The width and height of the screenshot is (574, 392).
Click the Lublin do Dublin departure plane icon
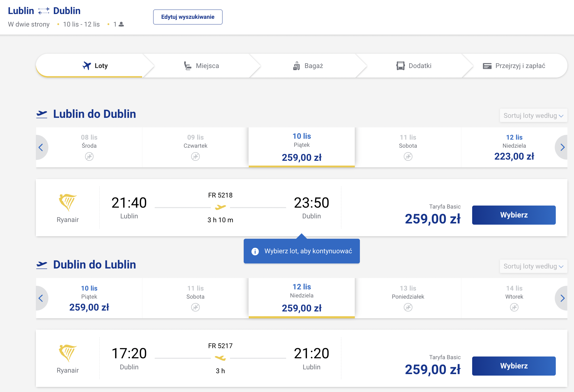[42, 114]
